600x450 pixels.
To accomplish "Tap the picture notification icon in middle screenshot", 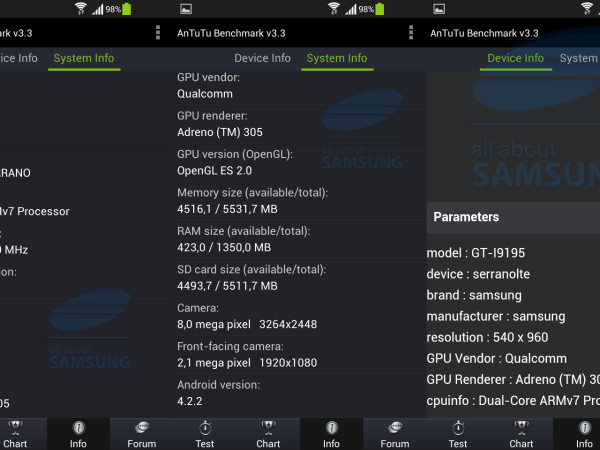I will click(x=186, y=9).
